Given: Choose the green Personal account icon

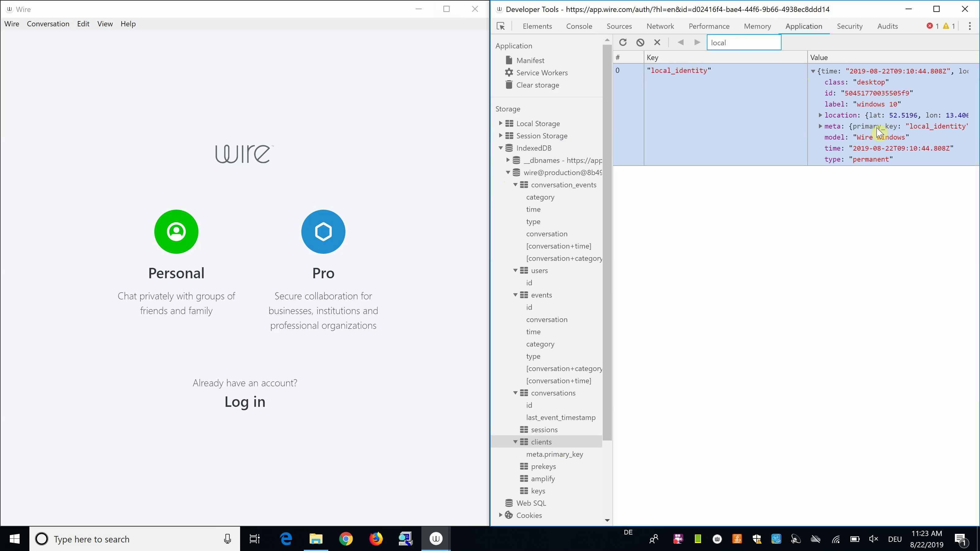Looking at the screenshot, I should [176, 232].
